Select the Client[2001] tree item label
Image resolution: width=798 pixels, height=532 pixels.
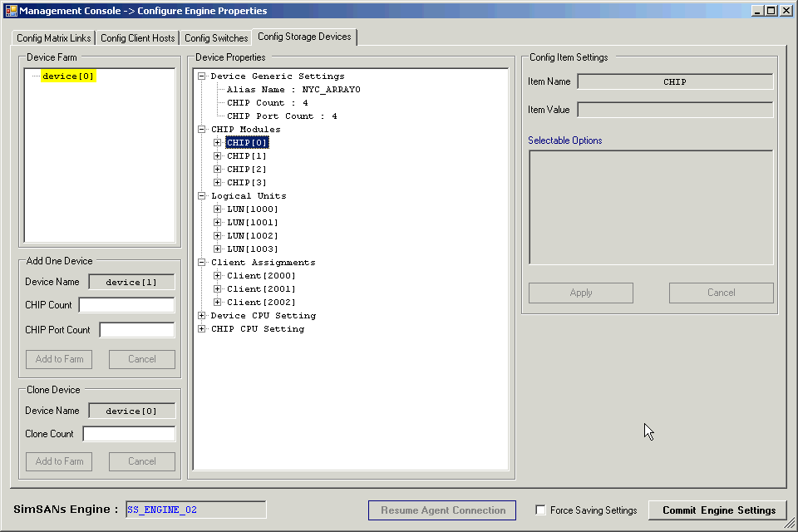[261, 288]
